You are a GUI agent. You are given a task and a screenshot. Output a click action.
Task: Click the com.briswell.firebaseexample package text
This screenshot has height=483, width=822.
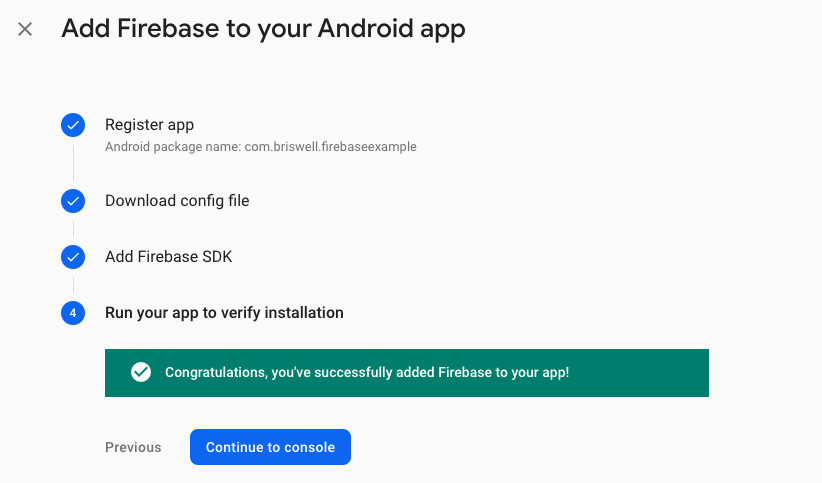331,147
